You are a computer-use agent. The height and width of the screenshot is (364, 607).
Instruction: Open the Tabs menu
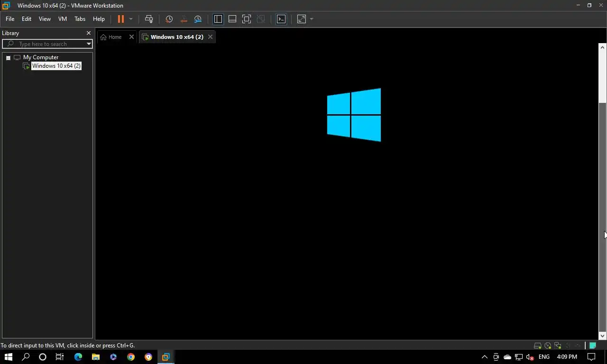tap(80, 19)
